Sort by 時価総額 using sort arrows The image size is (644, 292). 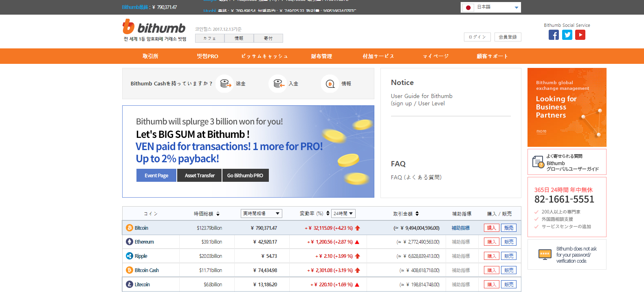(x=218, y=214)
